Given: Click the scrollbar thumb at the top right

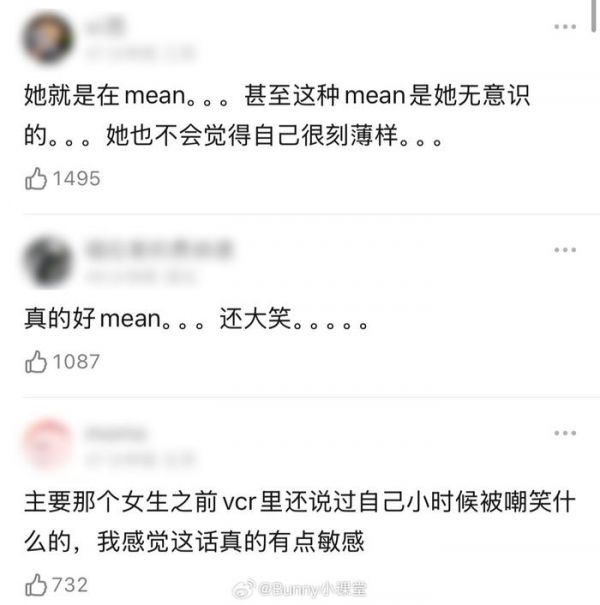Looking at the screenshot, I should (594, 15).
